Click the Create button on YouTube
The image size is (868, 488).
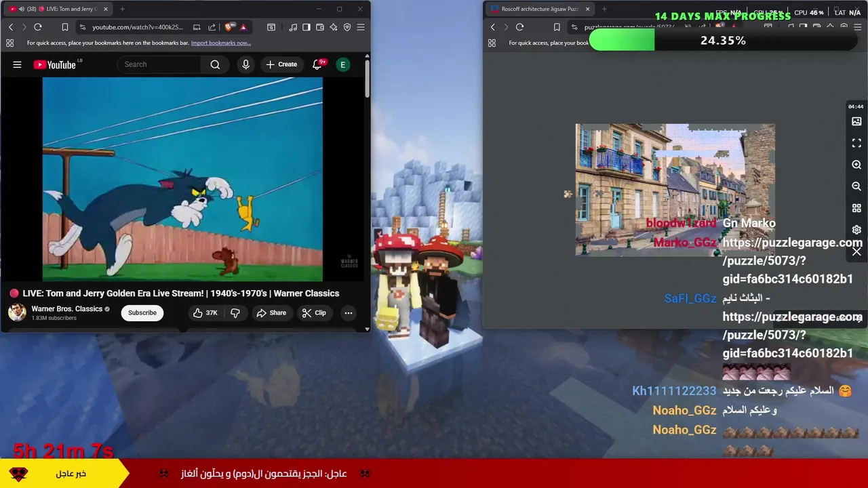281,64
